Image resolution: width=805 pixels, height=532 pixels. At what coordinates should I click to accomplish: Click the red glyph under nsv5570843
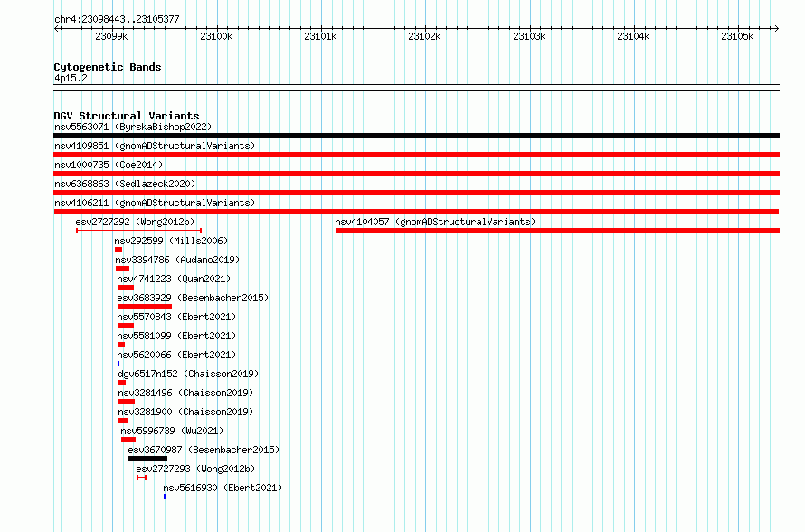[x=125, y=326]
